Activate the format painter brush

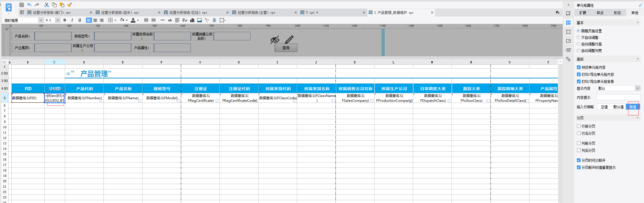69,5
